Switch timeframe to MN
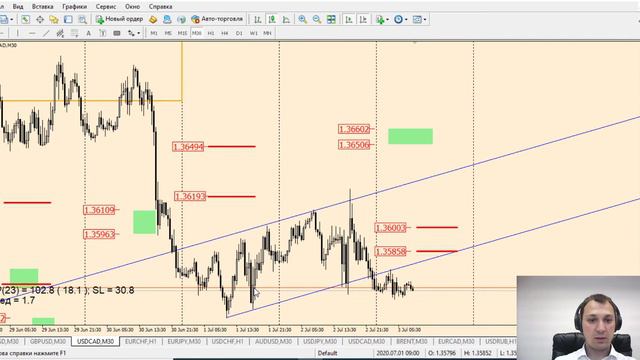 (x=267, y=33)
